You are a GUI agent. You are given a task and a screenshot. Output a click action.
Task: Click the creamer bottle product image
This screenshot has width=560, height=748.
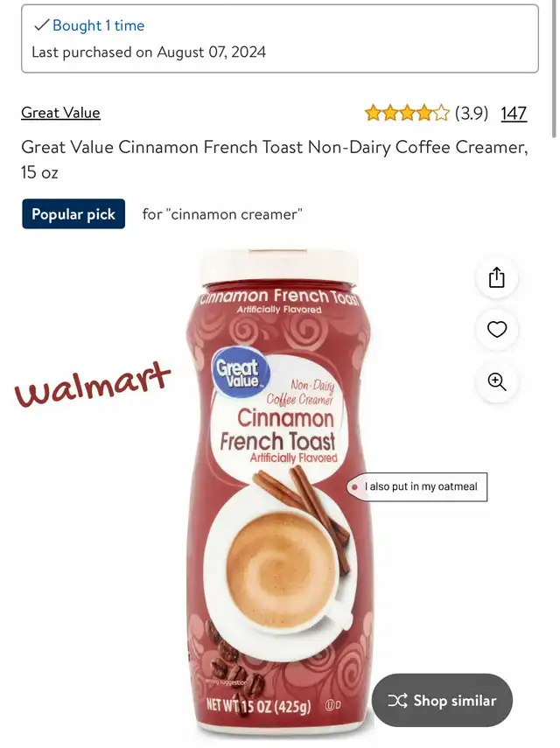pos(279,493)
